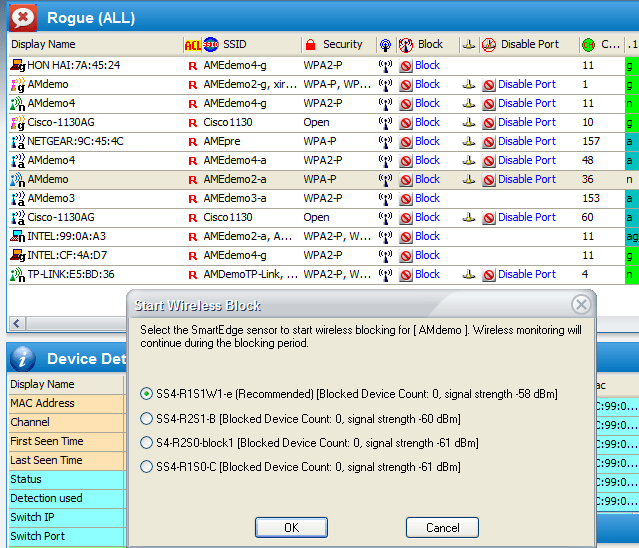Image resolution: width=639 pixels, height=548 pixels.
Task: Click the Block column header text
Action: point(430,44)
